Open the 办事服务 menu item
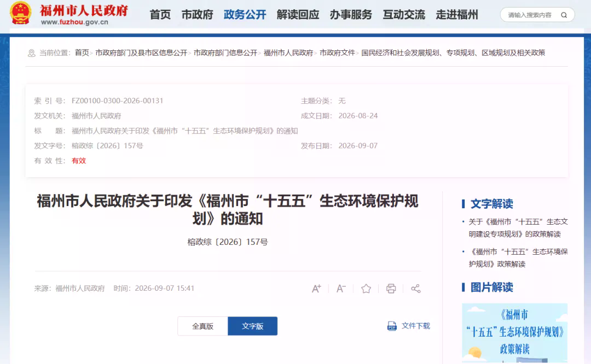Screen dimensions: 591x364 [351, 15]
